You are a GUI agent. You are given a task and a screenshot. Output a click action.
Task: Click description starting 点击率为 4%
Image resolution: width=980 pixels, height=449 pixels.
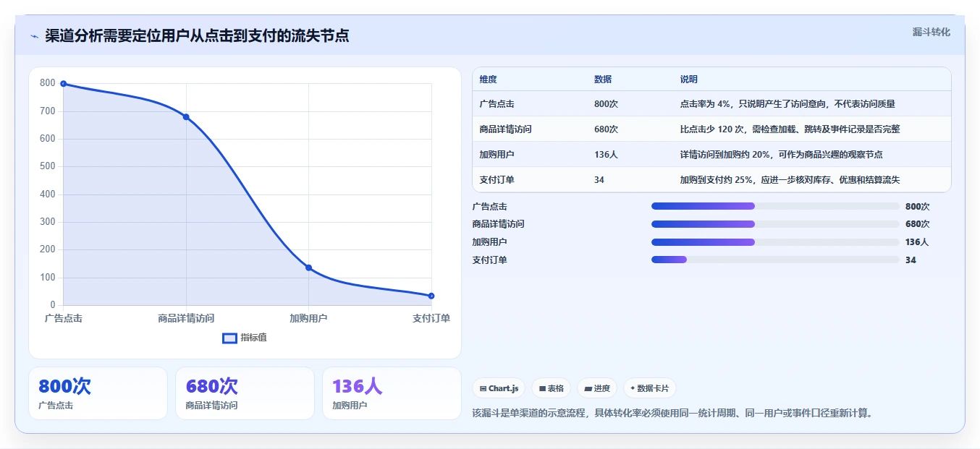point(788,104)
